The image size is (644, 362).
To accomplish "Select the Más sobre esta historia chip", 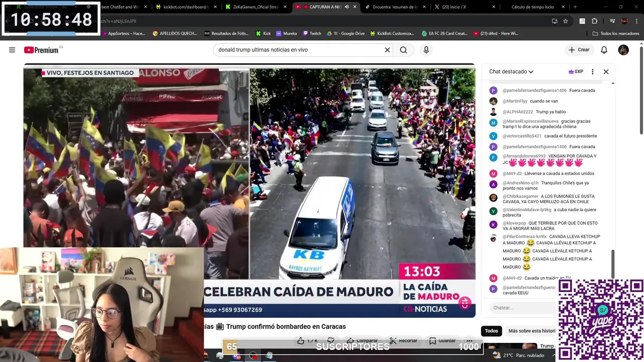I will point(531,331).
